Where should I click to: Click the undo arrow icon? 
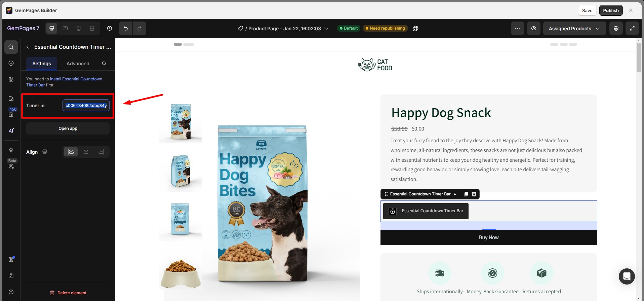coord(126,28)
